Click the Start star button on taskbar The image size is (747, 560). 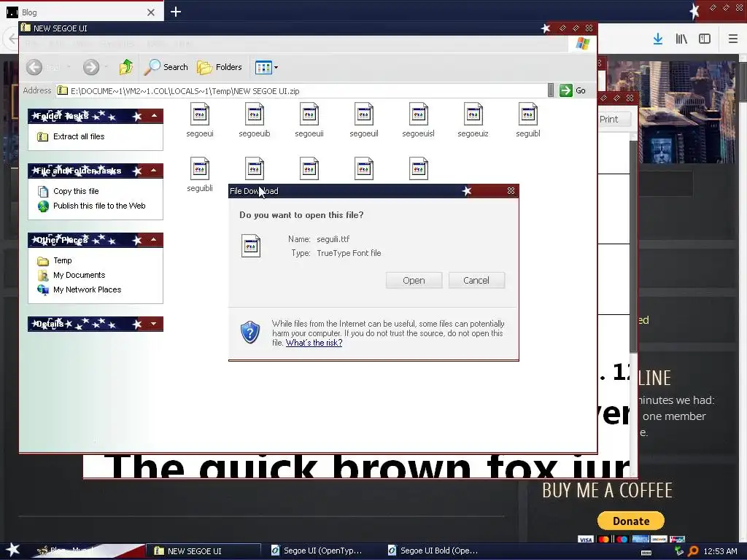click(13, 551)
